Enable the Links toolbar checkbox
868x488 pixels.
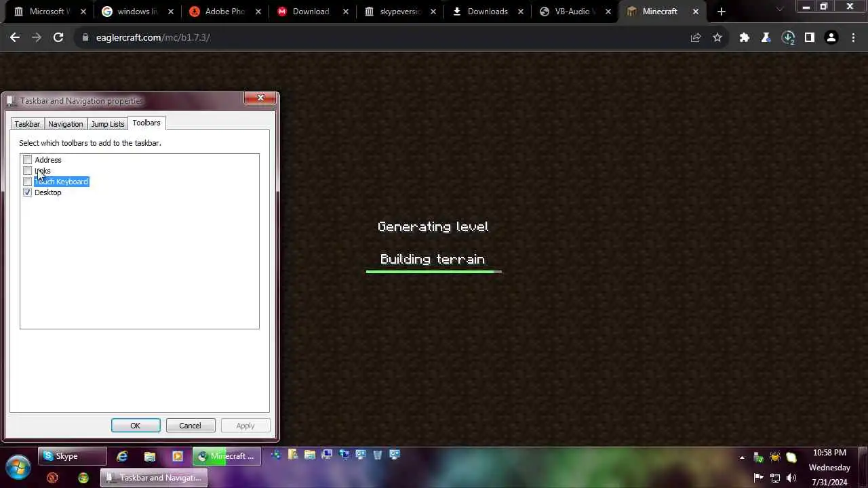point(27,171)
